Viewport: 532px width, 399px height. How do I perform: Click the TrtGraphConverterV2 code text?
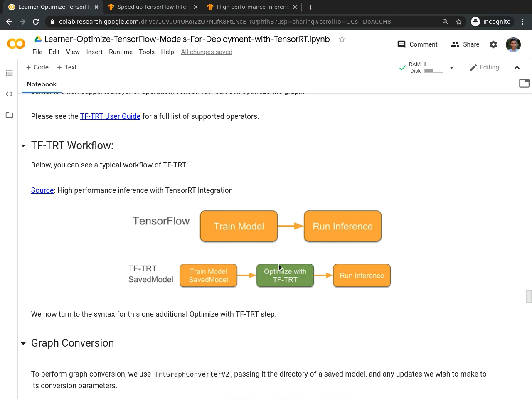pyautogui.click(x=192, y=374)
